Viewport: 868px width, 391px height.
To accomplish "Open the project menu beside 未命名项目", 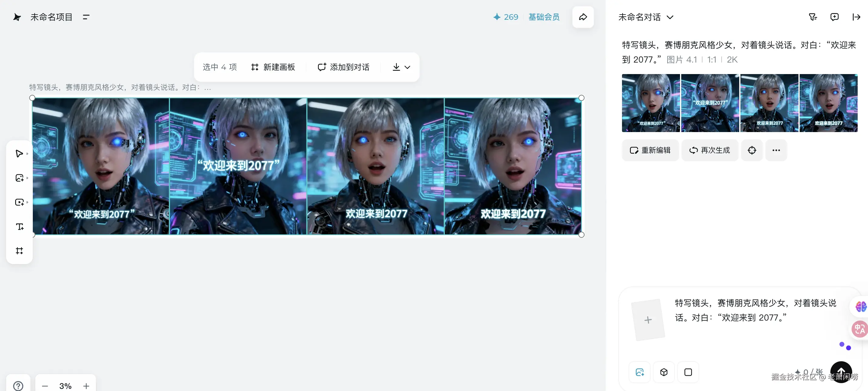I will coord(86,17).
